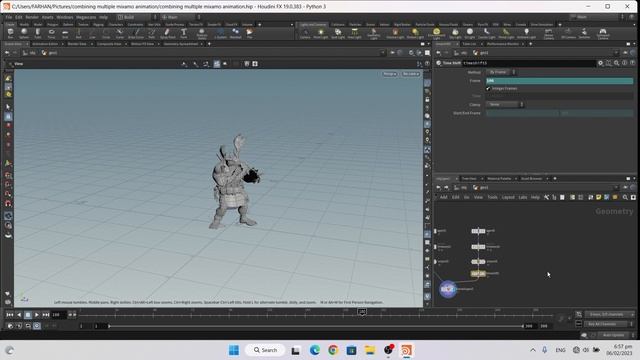Screen dimensions: 640x360
Task: Switch to the Material Palette tab
Action: click(x=499, y=179)
